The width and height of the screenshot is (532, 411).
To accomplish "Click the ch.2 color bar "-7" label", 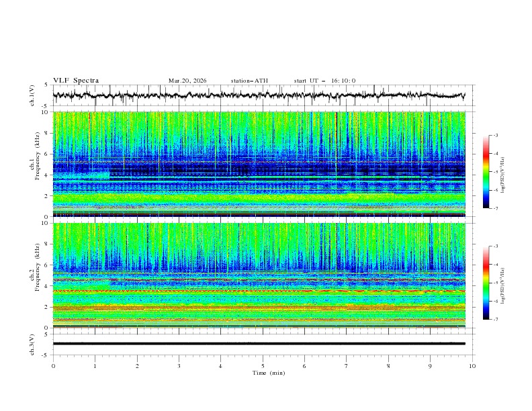I will (496, 319).
